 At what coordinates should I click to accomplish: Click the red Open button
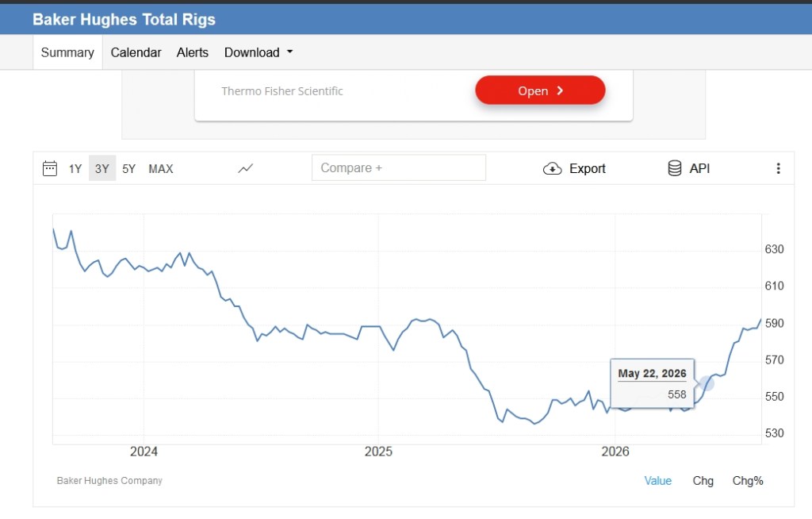(540, 90)
